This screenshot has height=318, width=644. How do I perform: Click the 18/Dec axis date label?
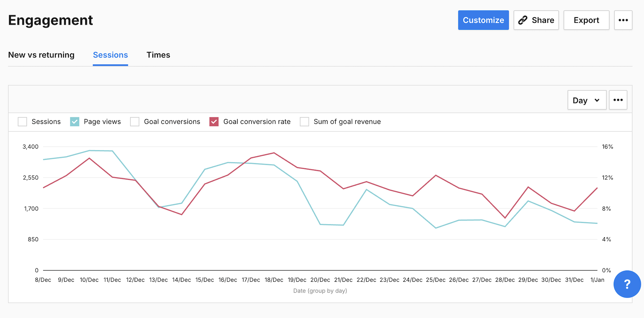(274, 280)
